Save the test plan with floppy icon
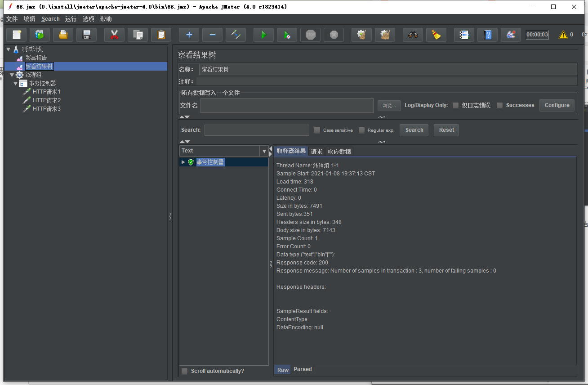The width and height of the screenshot is (588, 385). pyautogui.click(x=87, y=35)
